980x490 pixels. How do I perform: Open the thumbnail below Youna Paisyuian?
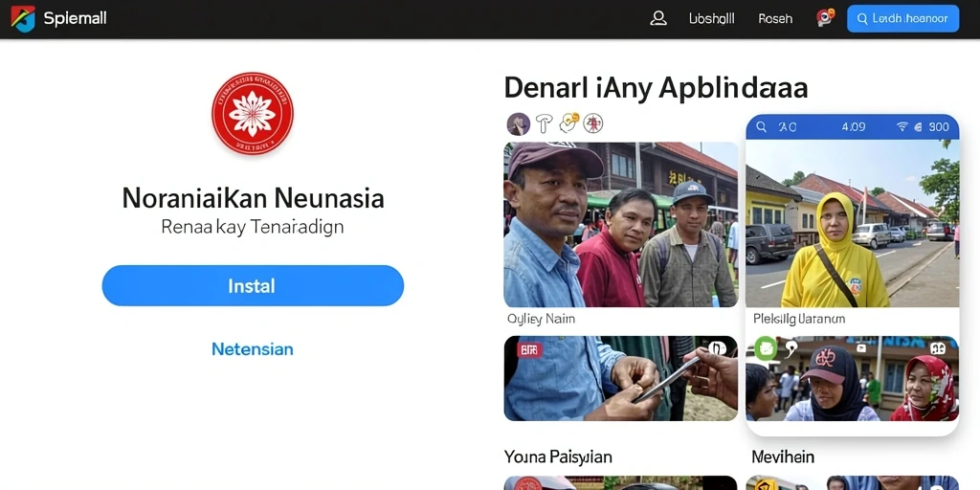[620, 483]
